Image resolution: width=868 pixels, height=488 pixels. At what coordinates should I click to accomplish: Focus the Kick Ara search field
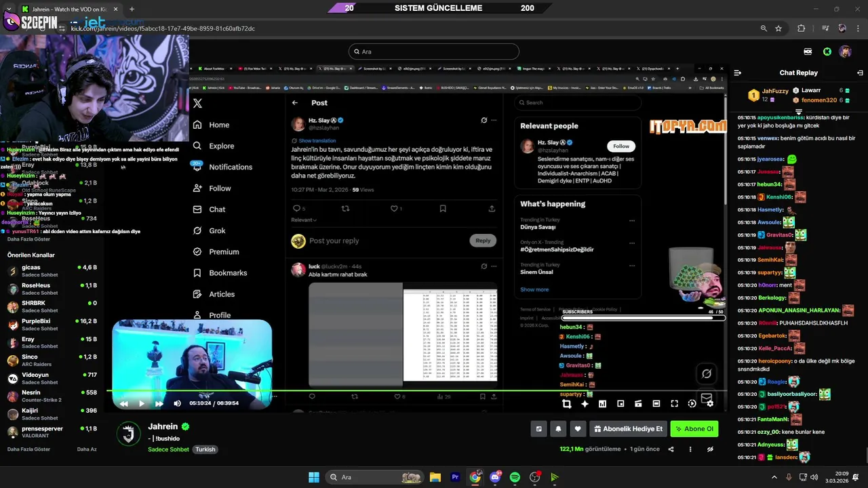tap(434, 52)
